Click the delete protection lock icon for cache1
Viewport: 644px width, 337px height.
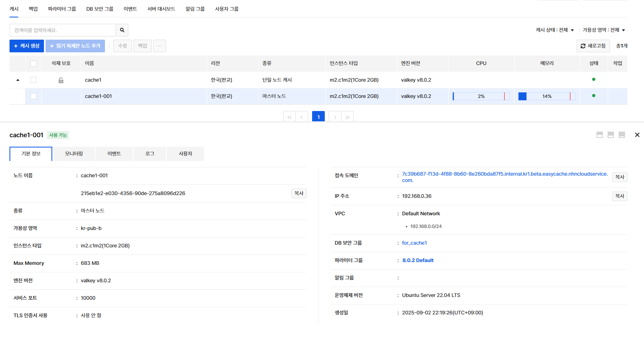pos(61,80)
